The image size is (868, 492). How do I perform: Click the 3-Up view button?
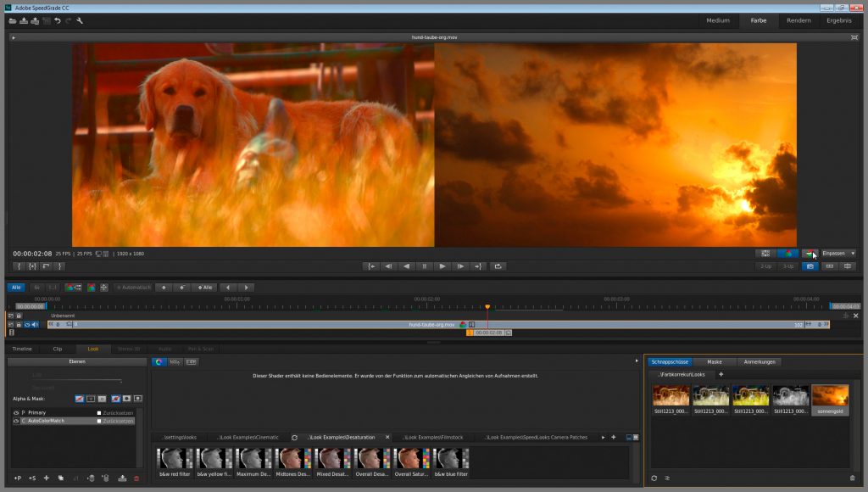click(x=788, y=266)
